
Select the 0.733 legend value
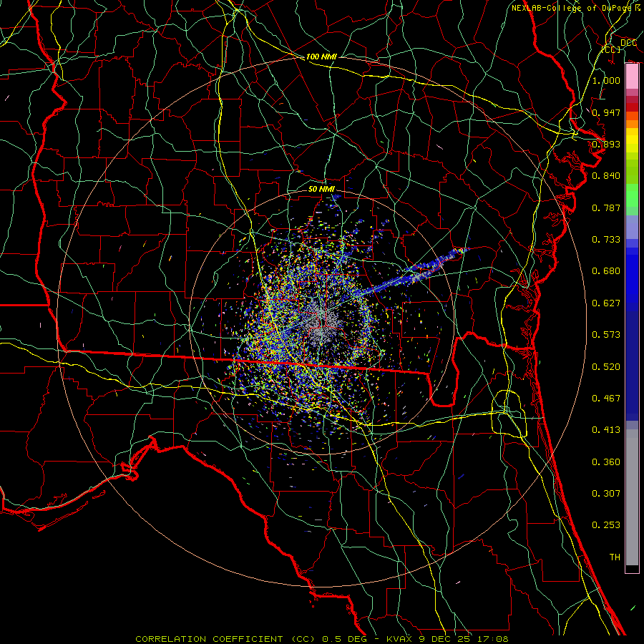point(606,240)
